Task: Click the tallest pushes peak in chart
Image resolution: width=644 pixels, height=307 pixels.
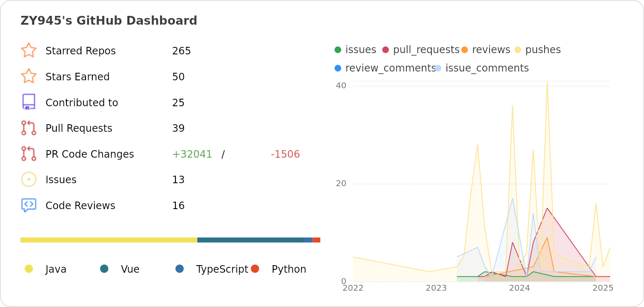Action: pos(547,82)
